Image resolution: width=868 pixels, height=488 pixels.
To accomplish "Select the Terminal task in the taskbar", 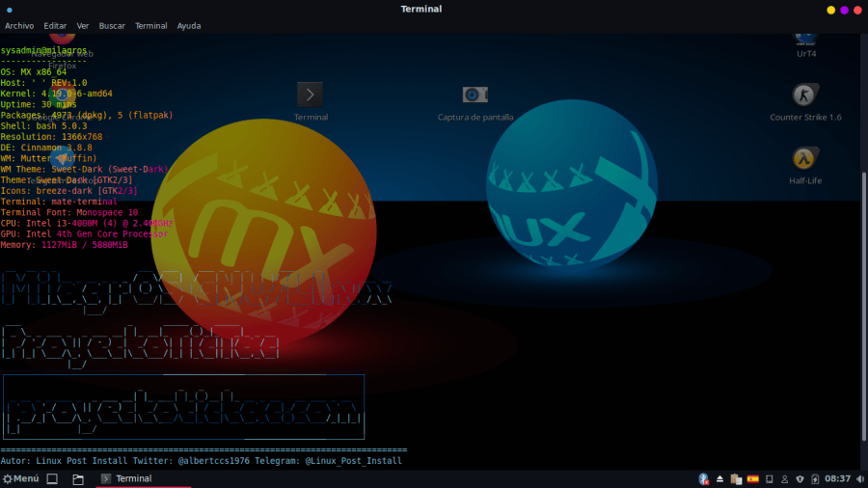I will (133, 478).
